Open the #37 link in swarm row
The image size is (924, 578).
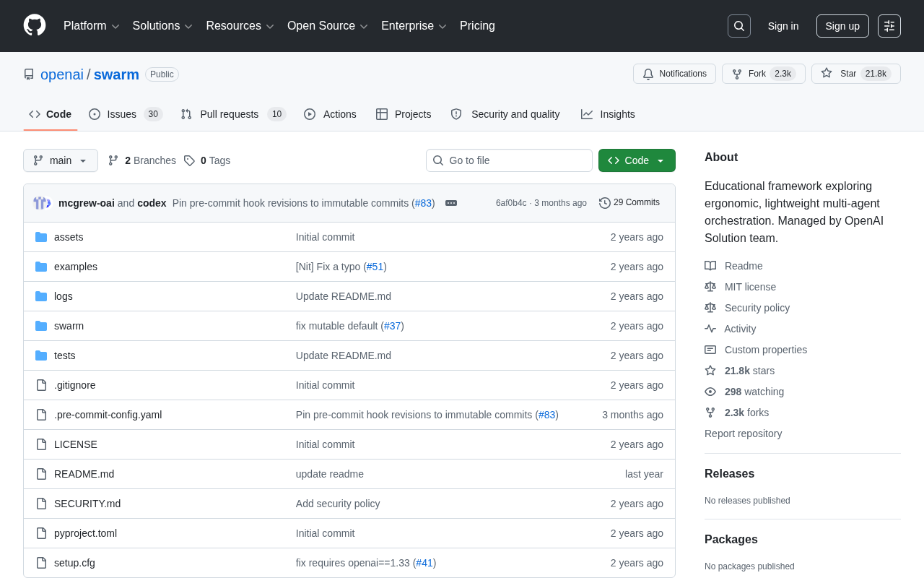pos(392,326)
